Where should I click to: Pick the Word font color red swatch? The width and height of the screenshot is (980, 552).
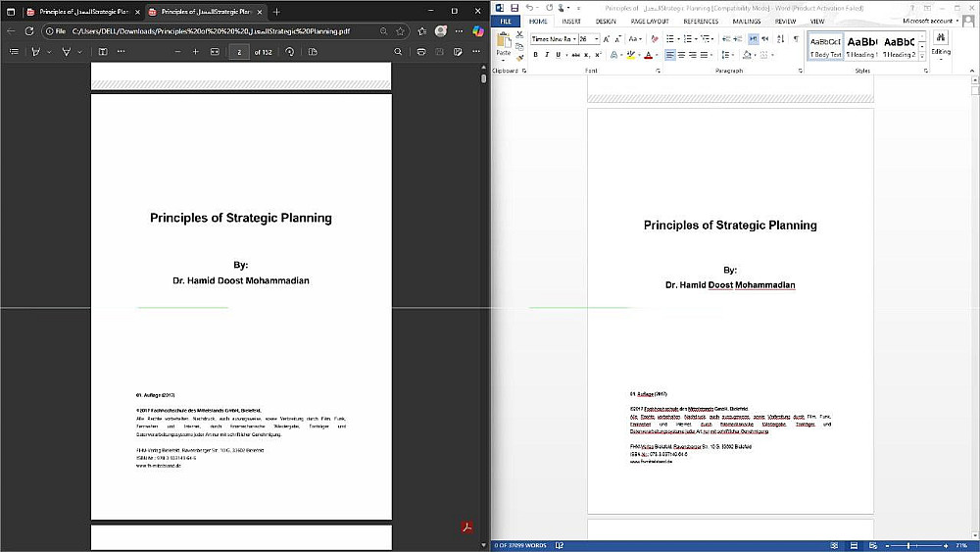[x=648, y=55]
